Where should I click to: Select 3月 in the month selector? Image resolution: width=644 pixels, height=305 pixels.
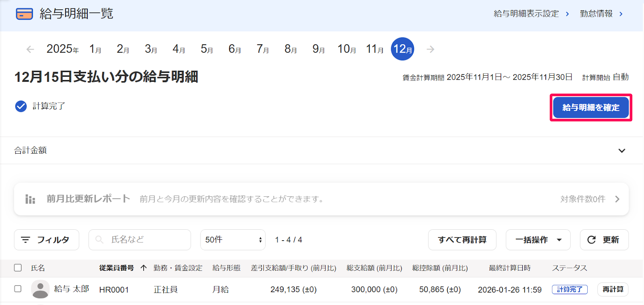pos(151,49)
